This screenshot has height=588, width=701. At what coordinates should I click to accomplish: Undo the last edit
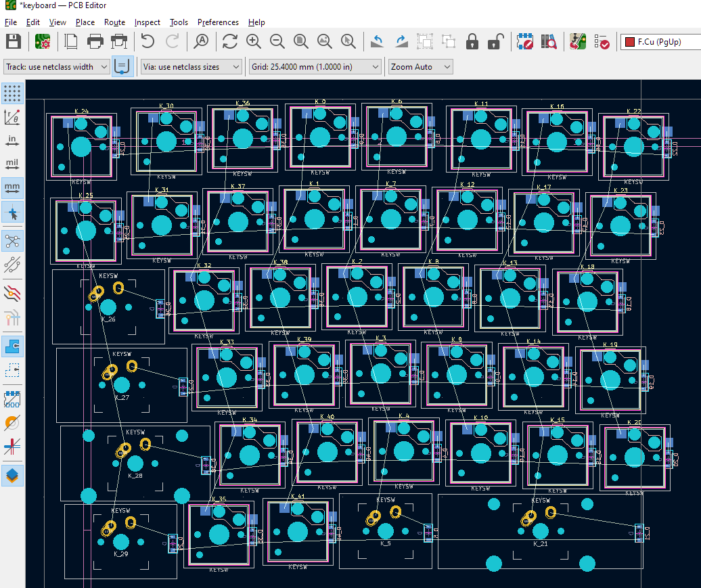148,41
